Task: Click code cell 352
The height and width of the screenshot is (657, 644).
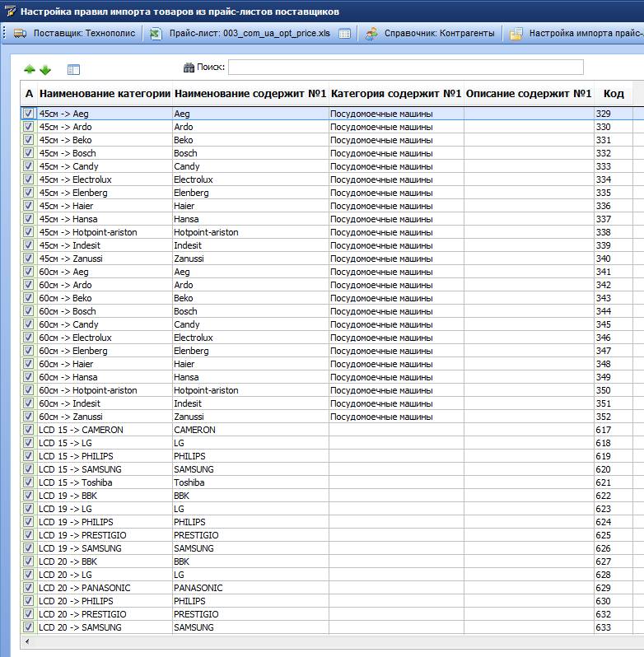Action: pos(614,417)
